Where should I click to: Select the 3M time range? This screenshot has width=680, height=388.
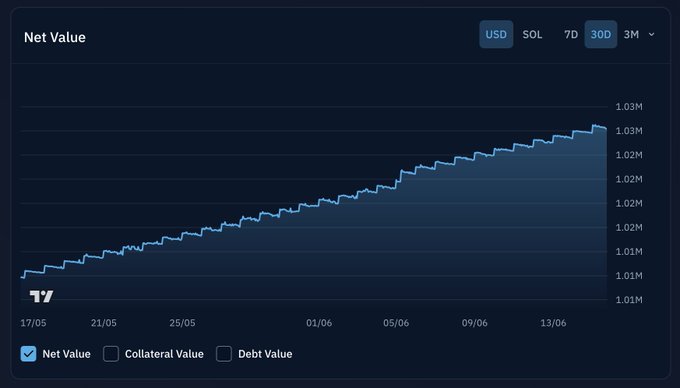(x=631, y=34)
